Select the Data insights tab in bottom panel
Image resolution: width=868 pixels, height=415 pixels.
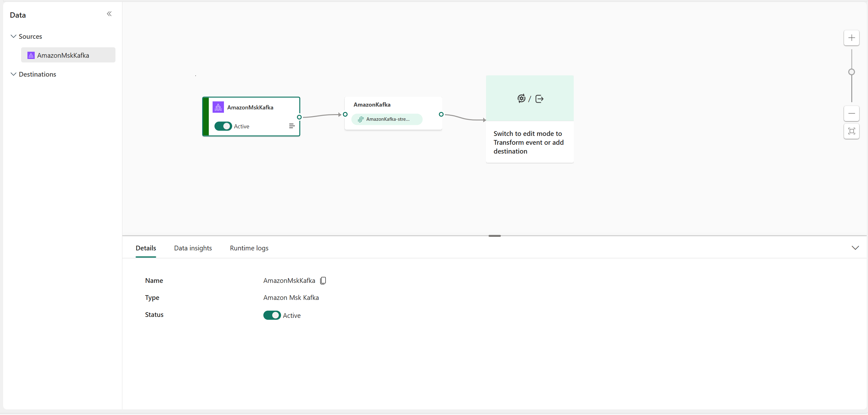point(193,248)
